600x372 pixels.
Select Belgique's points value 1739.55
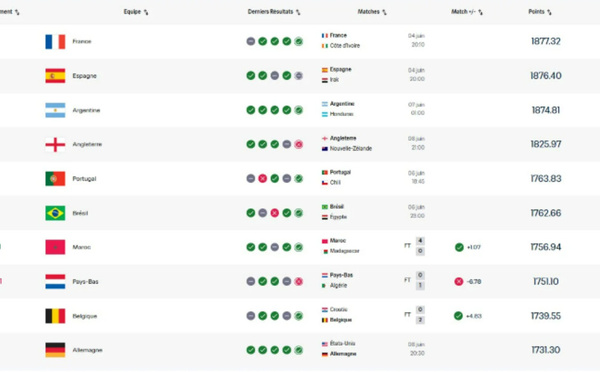pyautogui.click(x=546, y=316)
